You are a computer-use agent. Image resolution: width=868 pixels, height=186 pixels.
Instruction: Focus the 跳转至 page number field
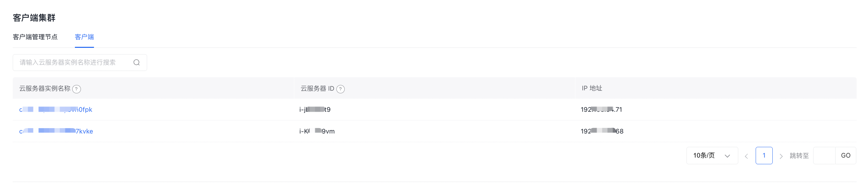[824, 156]
